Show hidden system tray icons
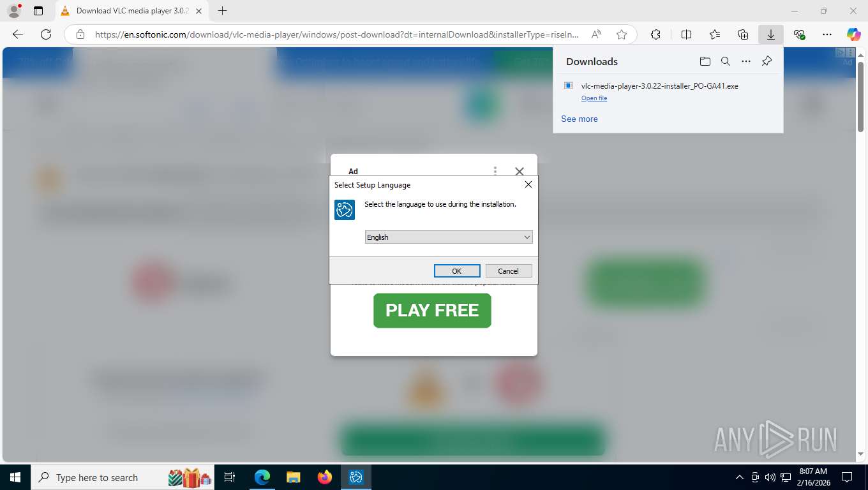 (x=740, y=477)
